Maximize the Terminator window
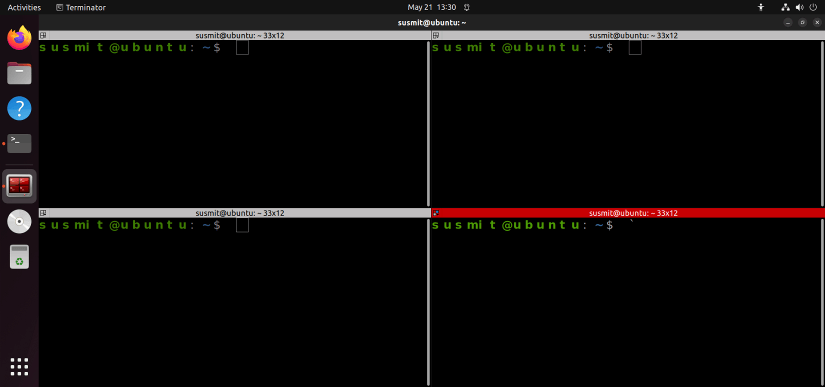This screenshot has width=825, height=387. 802,22
